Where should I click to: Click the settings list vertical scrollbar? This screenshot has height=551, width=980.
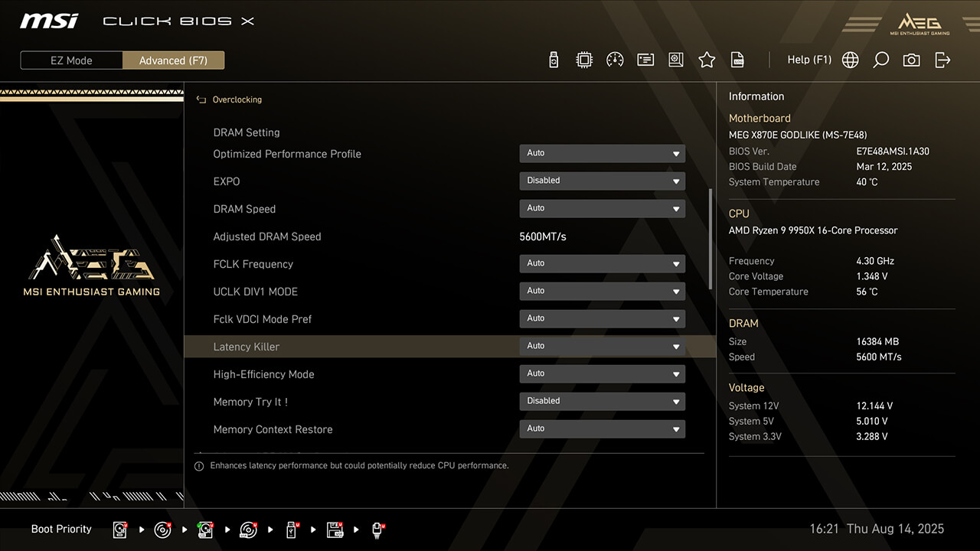pyautogui.click(x=710, y=239)
